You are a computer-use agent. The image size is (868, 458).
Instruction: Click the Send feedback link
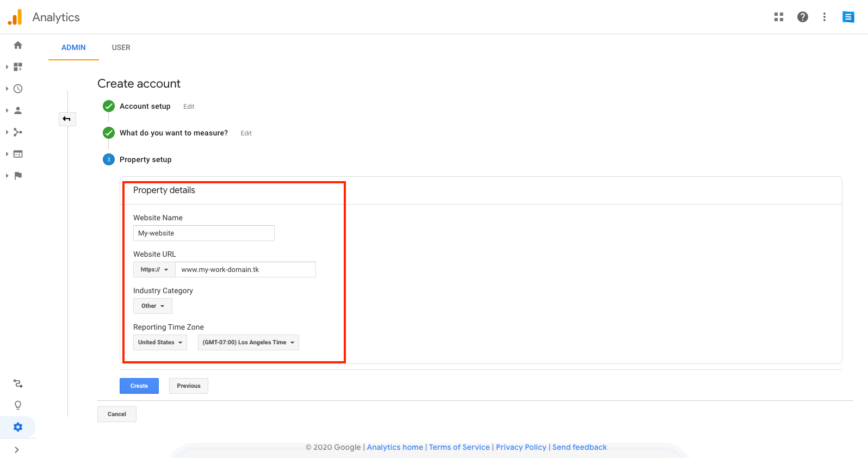click(x=580, y=447)
